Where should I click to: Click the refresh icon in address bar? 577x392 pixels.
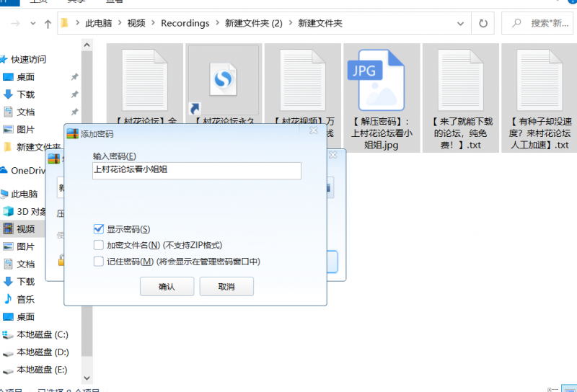[483, 24]
